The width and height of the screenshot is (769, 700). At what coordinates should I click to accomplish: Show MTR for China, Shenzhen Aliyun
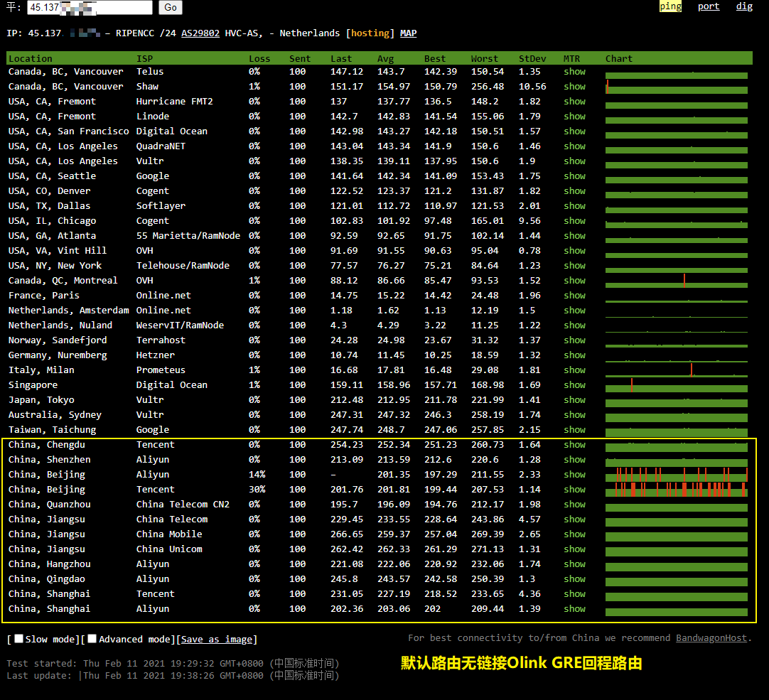pos(574,460)
